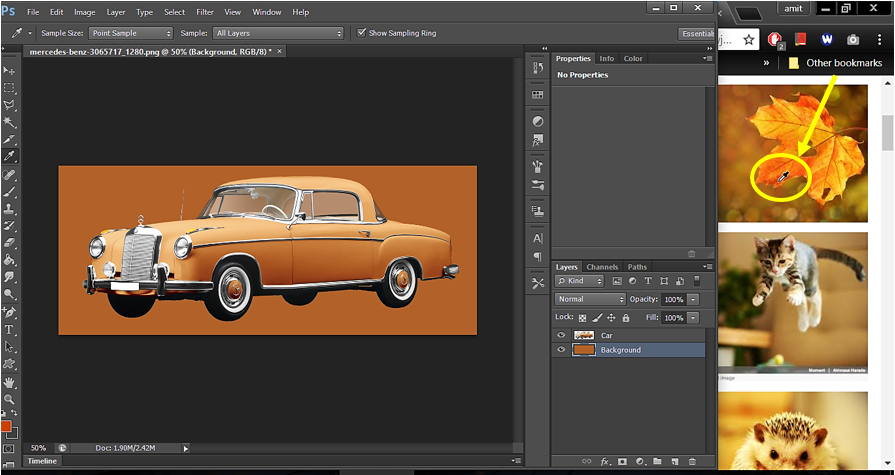Open the Adjustments panel dock icon
This screenshot has width=895, height=475.
coord(538,122)
